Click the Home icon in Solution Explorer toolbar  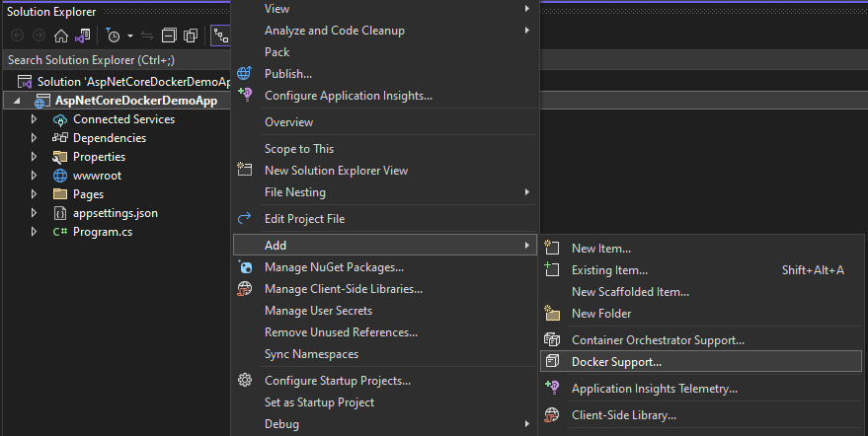(x=61, y=36)
